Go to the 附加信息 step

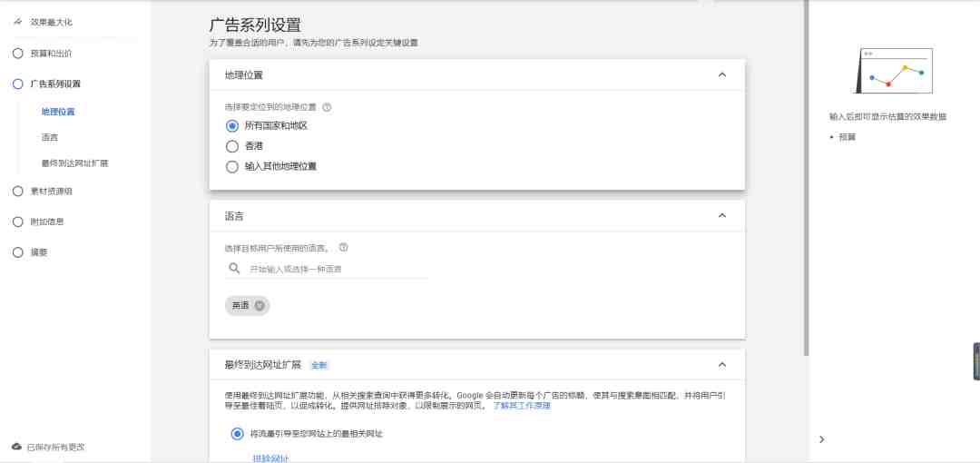pyautogui.click(x=47, y=222)
